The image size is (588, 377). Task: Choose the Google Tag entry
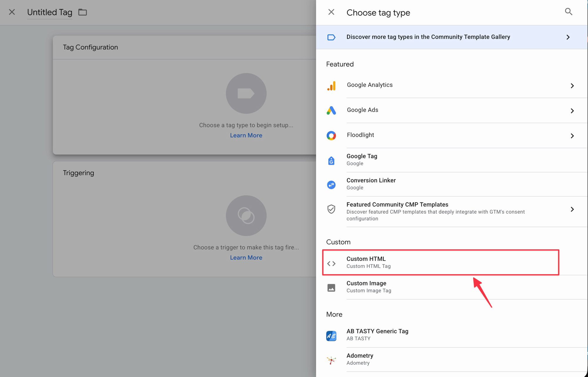[x=452, y=160]
